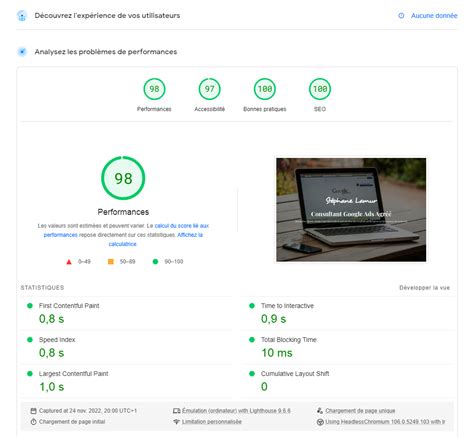This screenshot has width=474, height=437.
Task: Click the stopwatch icon by Chargement de page initial
Action: (x=33, y=422)
